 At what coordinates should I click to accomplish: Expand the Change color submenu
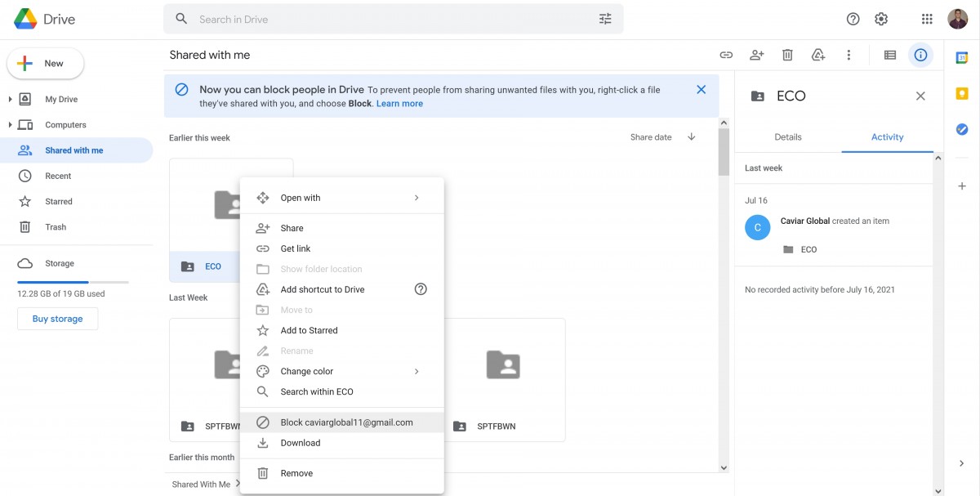416,371
